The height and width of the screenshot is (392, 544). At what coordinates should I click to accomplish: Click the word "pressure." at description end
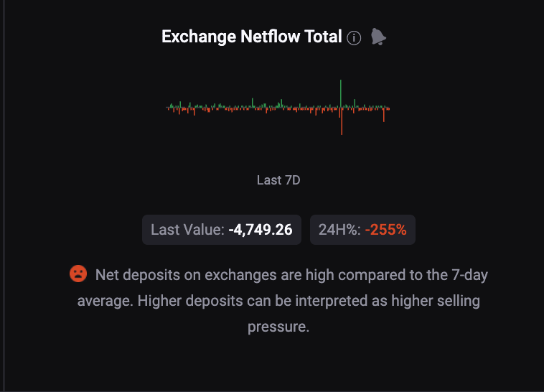tap(278, 327)
